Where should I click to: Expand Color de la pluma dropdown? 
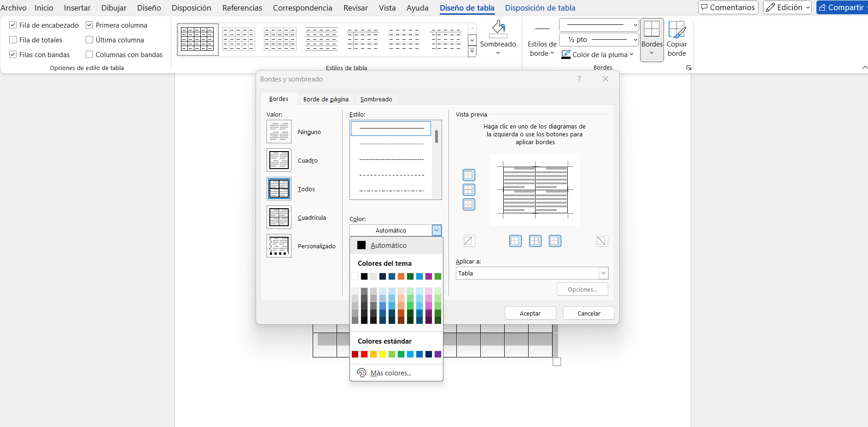pos(631,54)
